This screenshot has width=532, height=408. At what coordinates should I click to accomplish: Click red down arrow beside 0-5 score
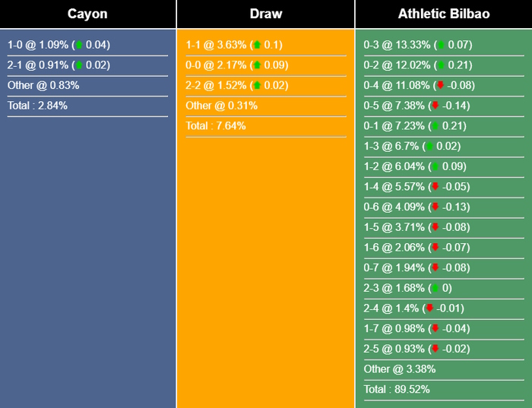tap(435, 106)
